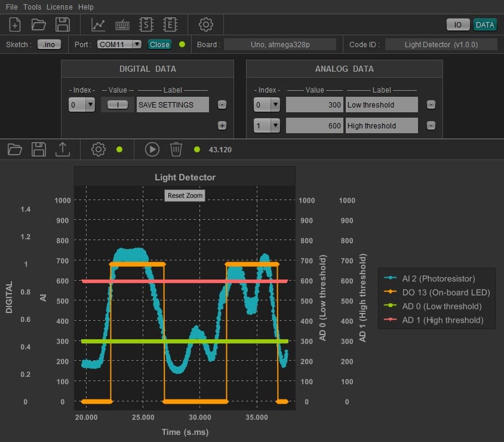Remove the SAVE SETTINGS digital row
Image resolution: width=504 pixels, height=442 pixels.
[x=222, y=105]
